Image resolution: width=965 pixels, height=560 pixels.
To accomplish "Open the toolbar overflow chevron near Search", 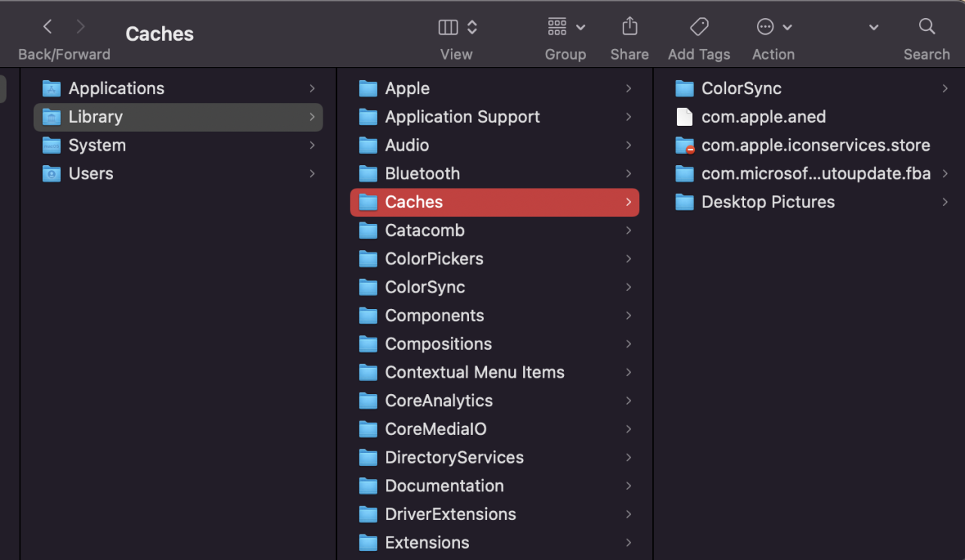I will (x=874, y=27).
